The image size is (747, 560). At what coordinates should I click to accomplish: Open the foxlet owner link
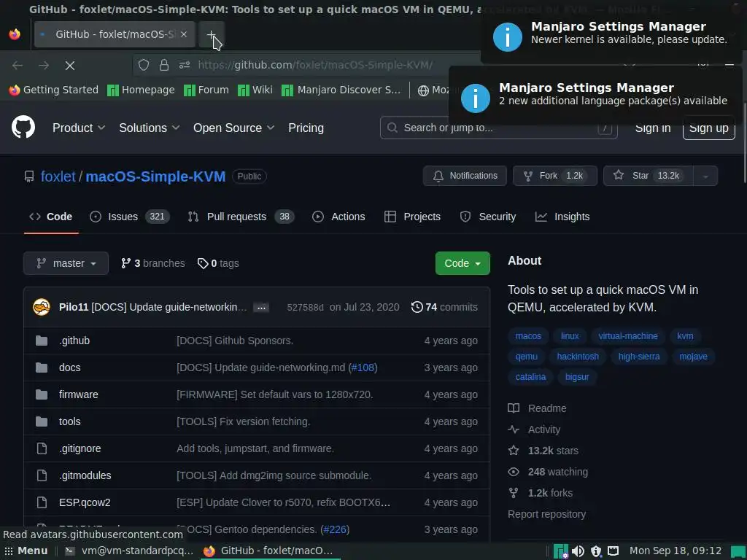click(x=58, y=176)
